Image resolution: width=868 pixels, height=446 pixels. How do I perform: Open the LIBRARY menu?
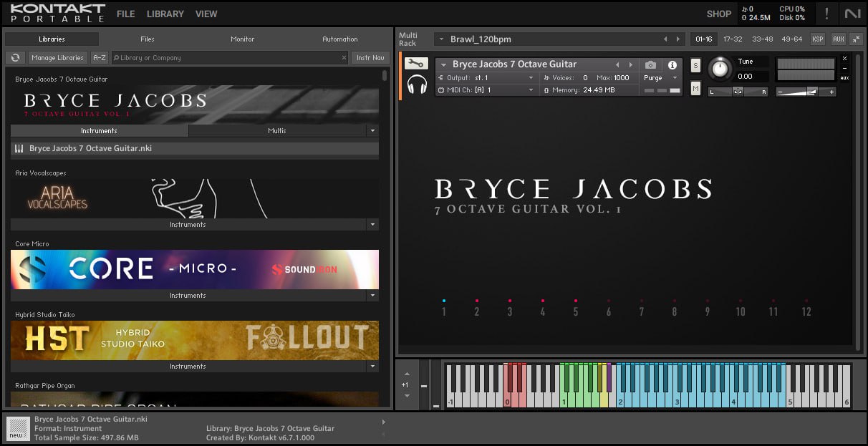[165, 14]
